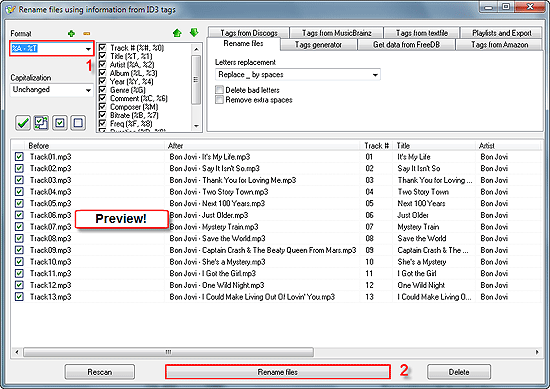
Task: Click the green plus add format icon
Action: (71, 34)
